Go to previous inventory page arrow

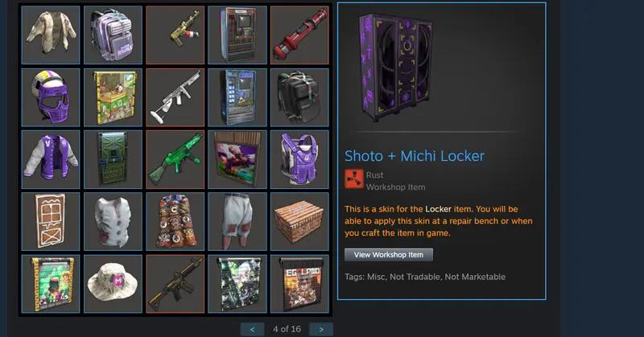252,329
